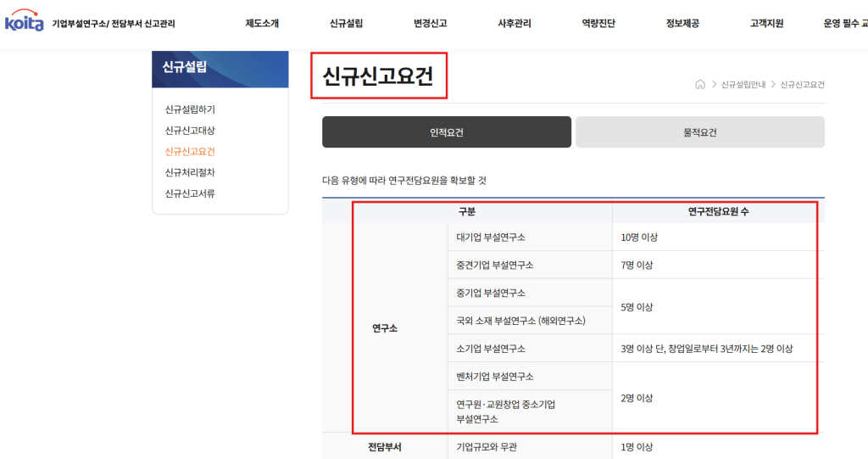Open 신규신고대상 sidebar link

click(x=190, y=131)
